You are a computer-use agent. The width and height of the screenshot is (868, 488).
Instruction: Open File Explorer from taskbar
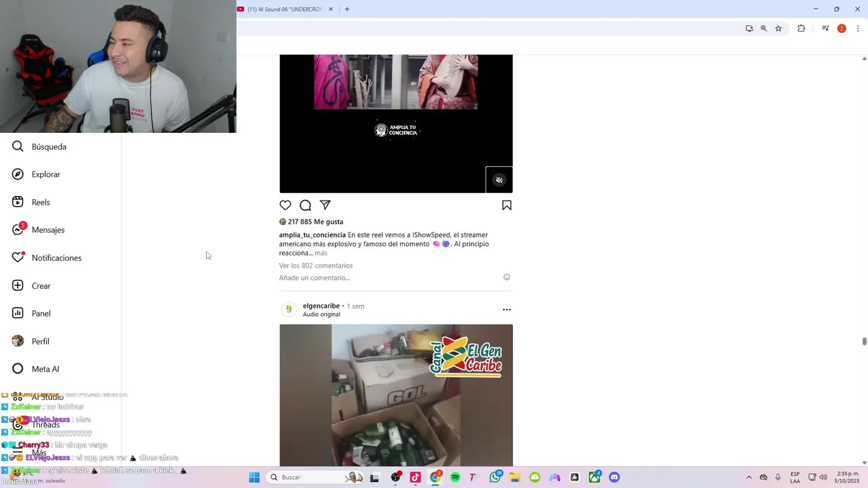click(515, 477)
